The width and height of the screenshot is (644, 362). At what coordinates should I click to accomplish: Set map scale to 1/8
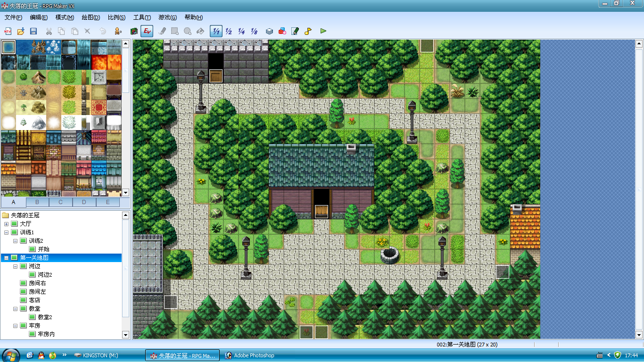pos(254,31)
